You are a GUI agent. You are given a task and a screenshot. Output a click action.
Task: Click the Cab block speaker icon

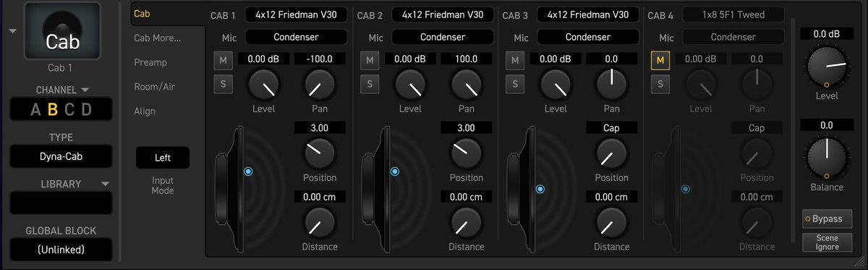pyautogui.click(x=61, y=32)
